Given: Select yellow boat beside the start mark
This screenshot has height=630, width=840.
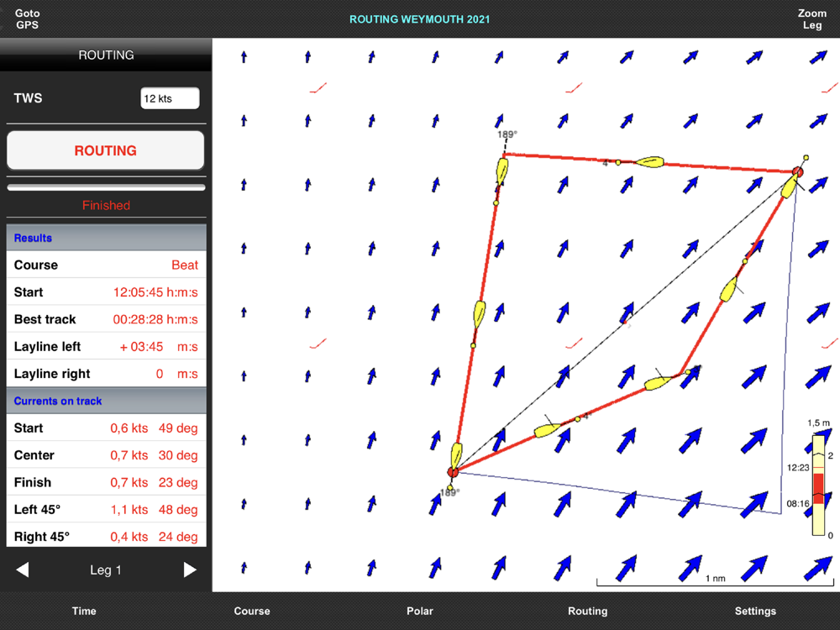Looking at the screenshot, I should click(456, 455).
